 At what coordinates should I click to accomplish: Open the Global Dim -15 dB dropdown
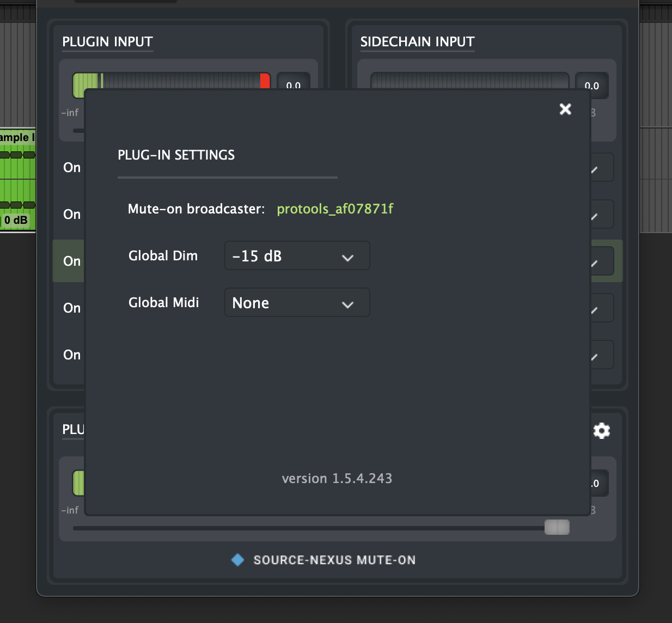click(x=297, y=256)
